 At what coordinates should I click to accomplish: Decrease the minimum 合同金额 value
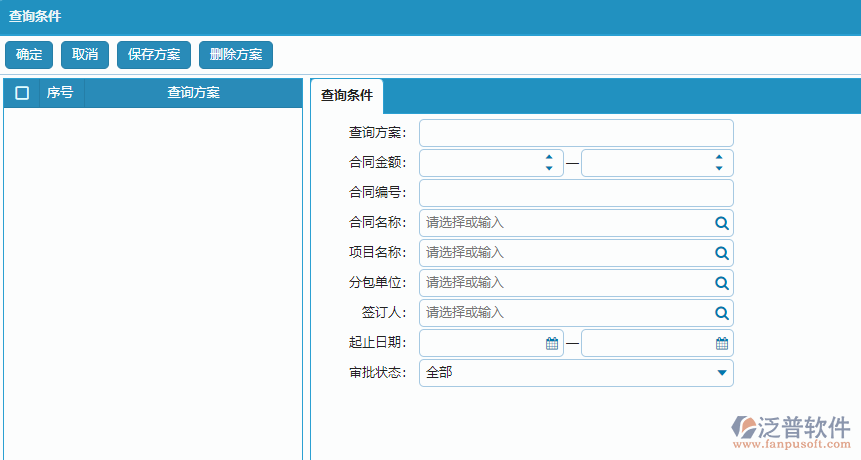(x=549, y=169)
